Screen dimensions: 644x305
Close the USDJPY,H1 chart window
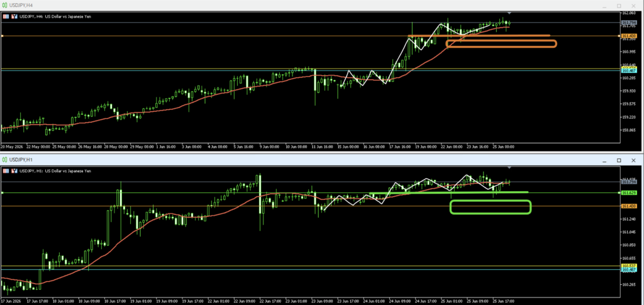point(634,160)
